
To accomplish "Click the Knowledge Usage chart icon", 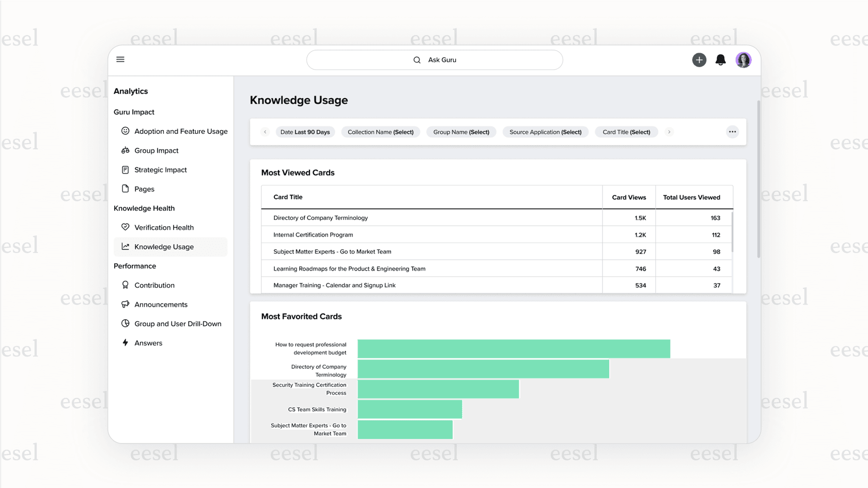I will tap(126, 246).
